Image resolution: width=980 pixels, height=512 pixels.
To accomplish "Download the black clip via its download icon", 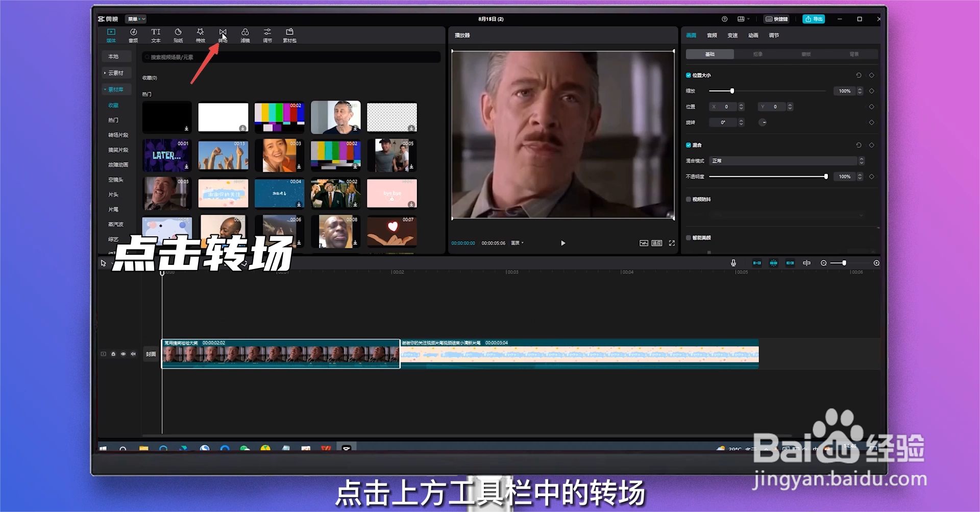I will [186, 128].
